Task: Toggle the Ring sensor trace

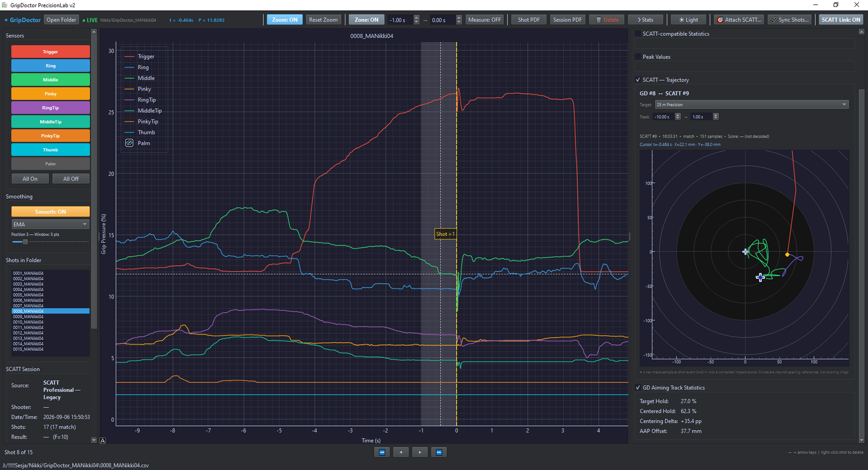Action: 50,66
